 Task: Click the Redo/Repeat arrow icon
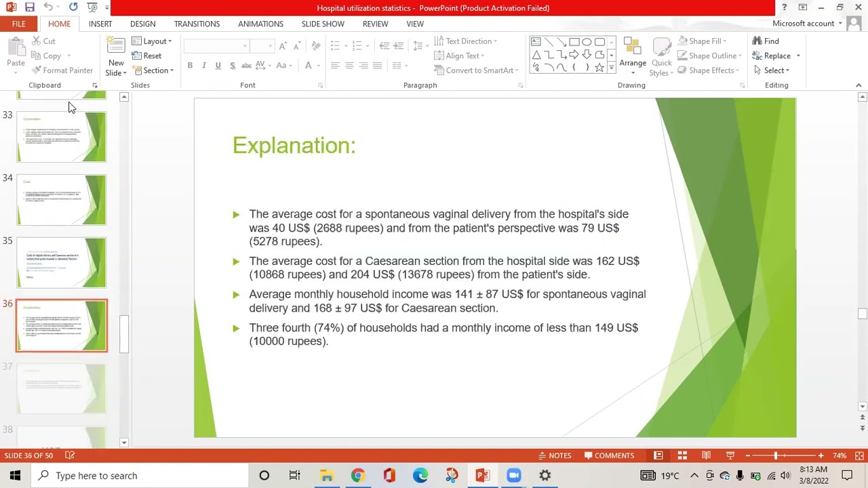(x=73, y=7)
